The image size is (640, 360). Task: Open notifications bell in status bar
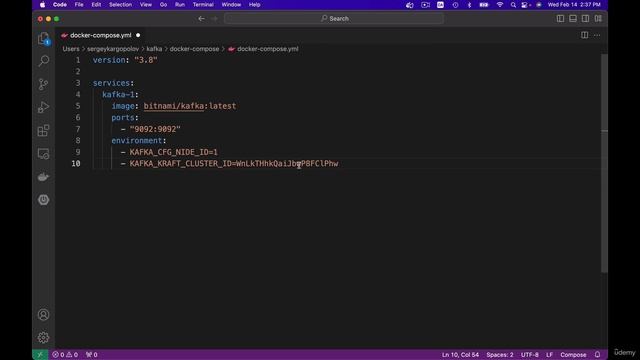pyautogui.click(x=598, y=355)
